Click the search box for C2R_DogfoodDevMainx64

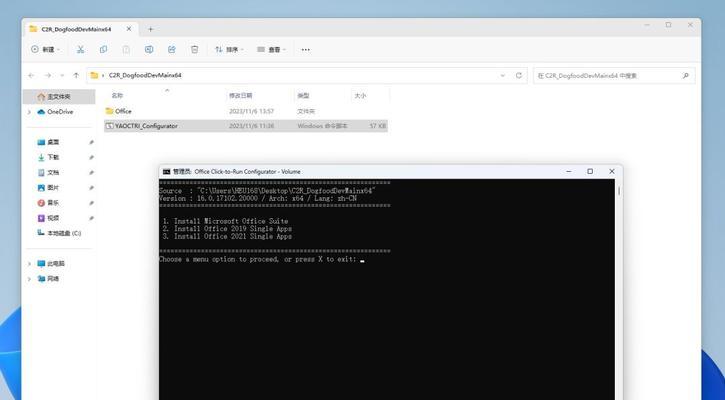614,75
